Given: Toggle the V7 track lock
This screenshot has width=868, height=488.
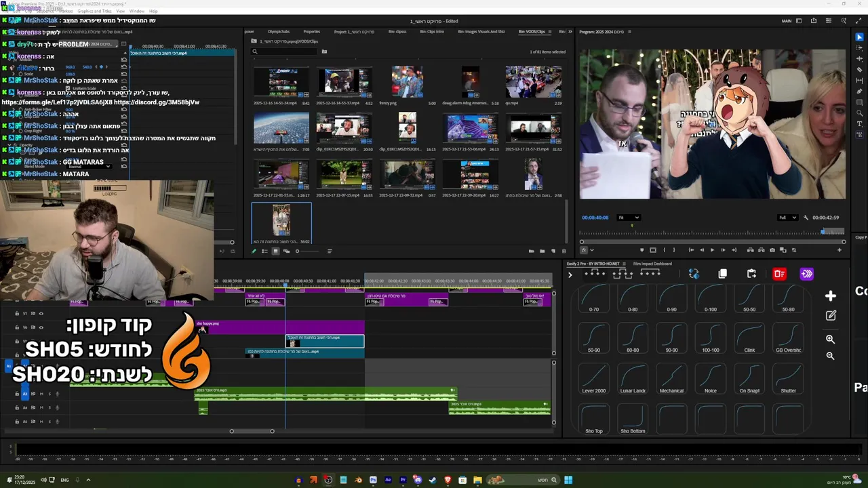Looking at the screenshot, I should coord(17,314).
